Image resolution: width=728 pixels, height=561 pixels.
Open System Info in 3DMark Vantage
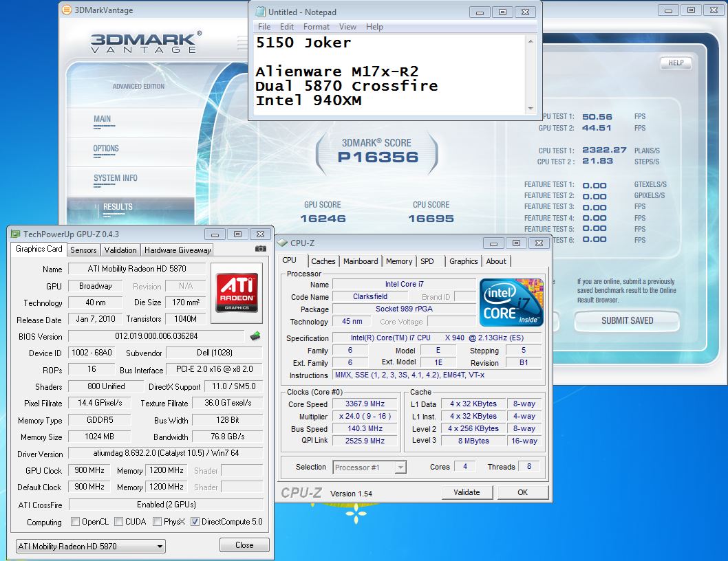click(x=115, y=178)
